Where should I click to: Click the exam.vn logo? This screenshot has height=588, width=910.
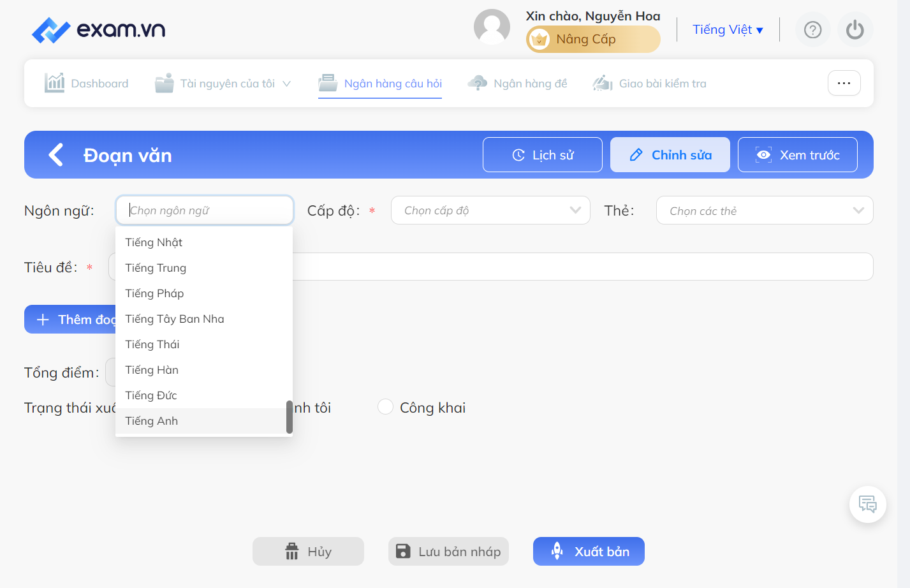99,29
